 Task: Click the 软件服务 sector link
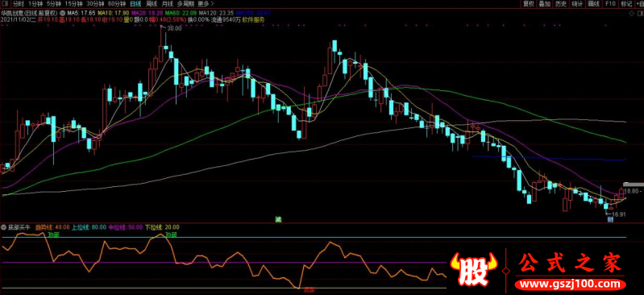click(253, 19)
